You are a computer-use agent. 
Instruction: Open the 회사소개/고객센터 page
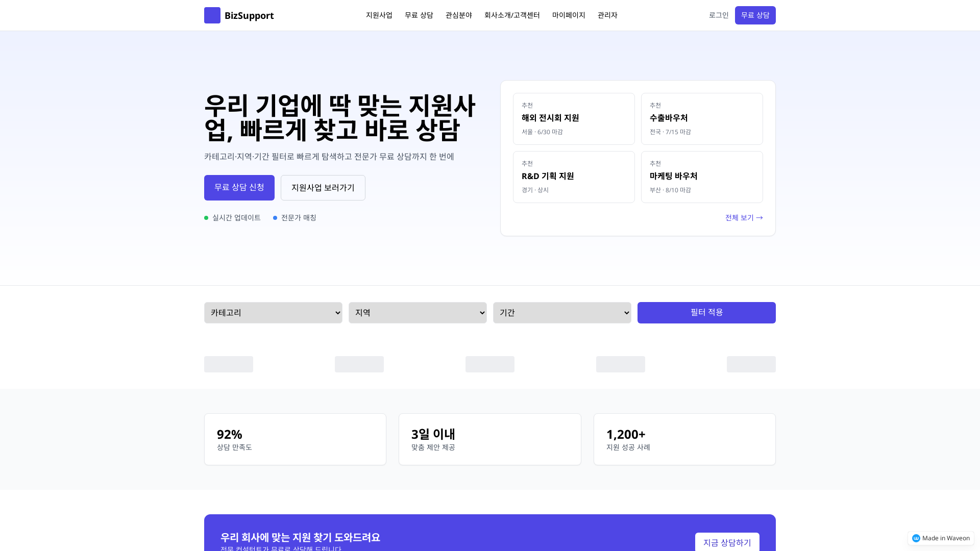click(512, 15)
